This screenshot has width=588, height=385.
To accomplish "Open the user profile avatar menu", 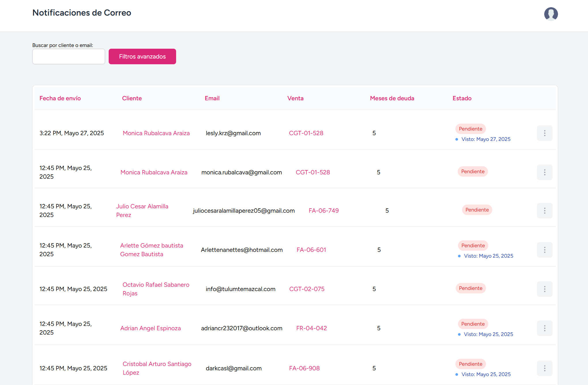I will point(551,14).
